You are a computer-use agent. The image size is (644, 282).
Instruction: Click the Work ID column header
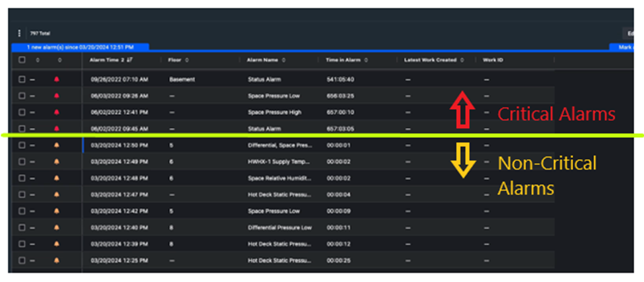tap(493, 60)
